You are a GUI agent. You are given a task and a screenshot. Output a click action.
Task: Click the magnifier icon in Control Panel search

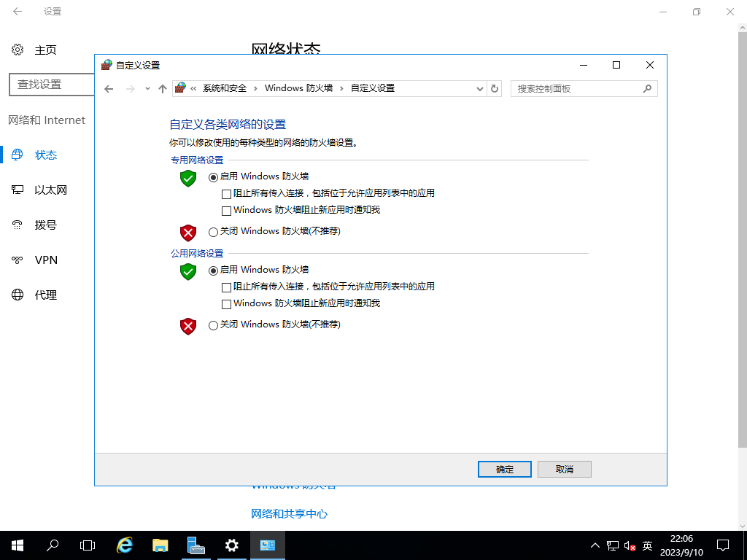pos(647,88)
